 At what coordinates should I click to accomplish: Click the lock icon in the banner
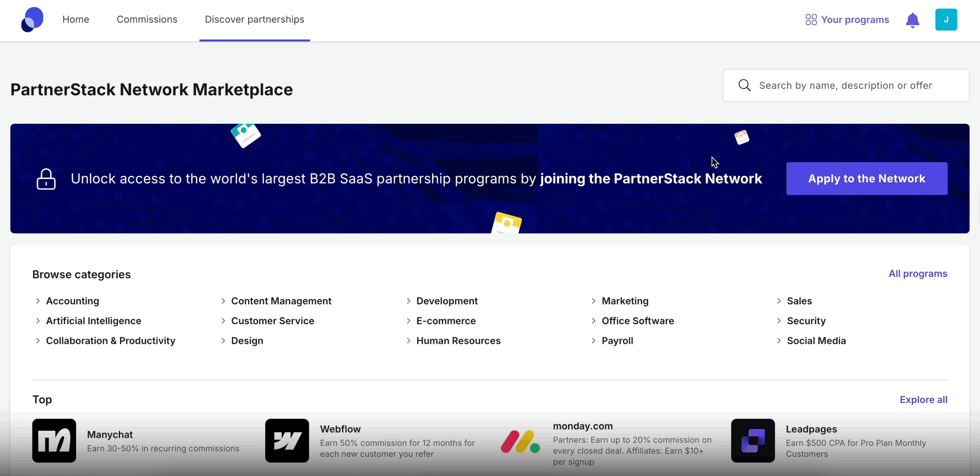tap(46, 179)
